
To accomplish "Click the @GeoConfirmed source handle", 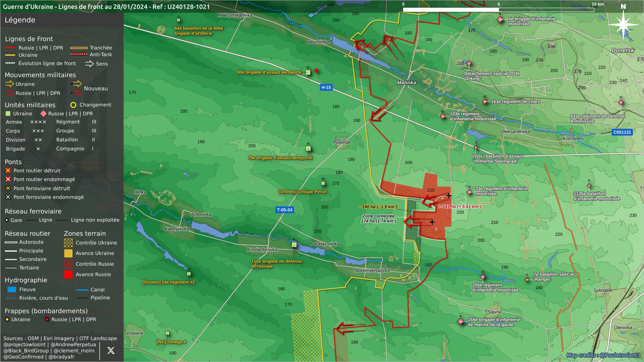I will (x=23, y=357).
